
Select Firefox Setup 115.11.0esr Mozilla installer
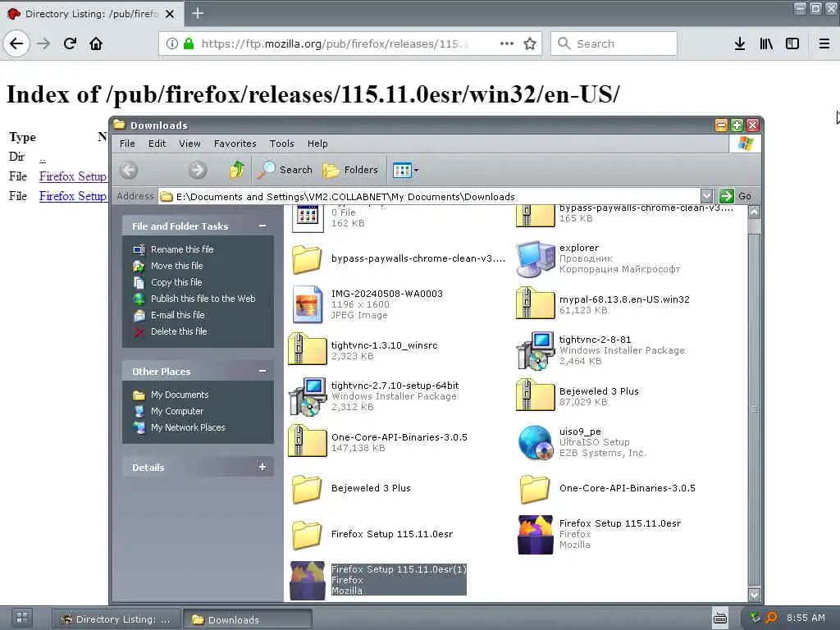coord(600,534)
